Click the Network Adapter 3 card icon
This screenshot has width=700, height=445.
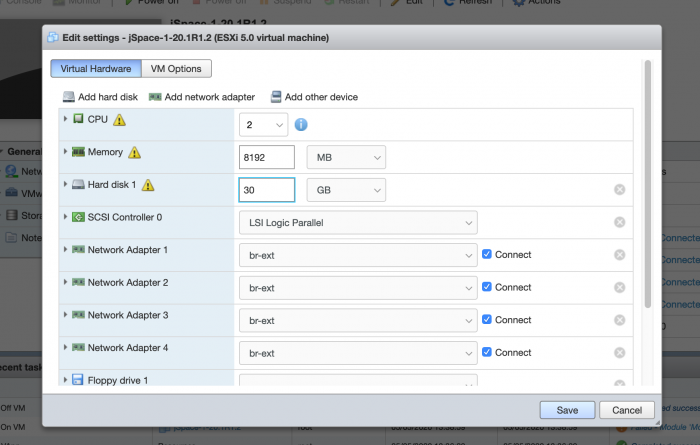78,315
